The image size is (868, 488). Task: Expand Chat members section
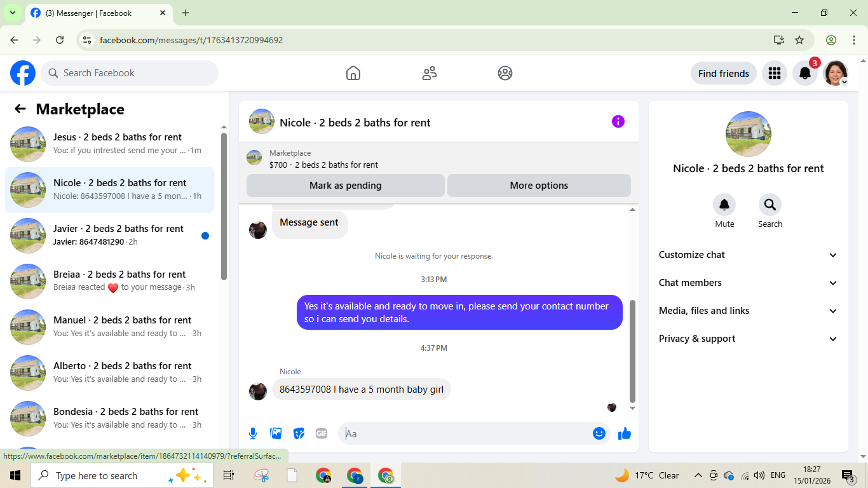click(x=749, y=283)
